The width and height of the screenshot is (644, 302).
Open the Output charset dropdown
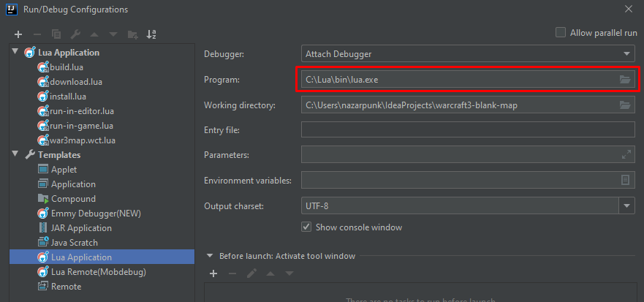coord(626,206)
